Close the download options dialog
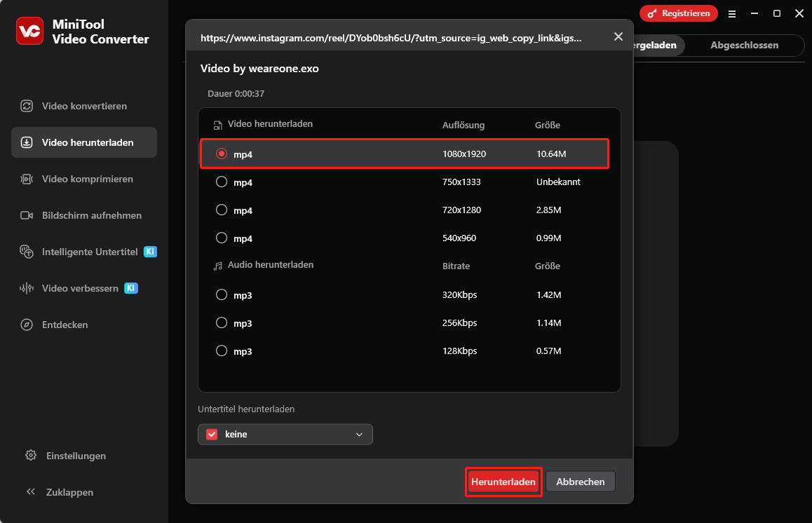812x523 pixels. tap(618, 36)
